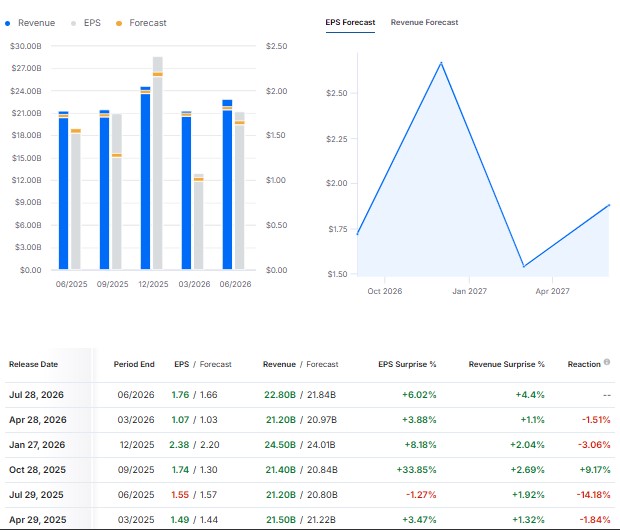
Task: Toggle the Revenue legend dot
Action: (x=8, y=23)
